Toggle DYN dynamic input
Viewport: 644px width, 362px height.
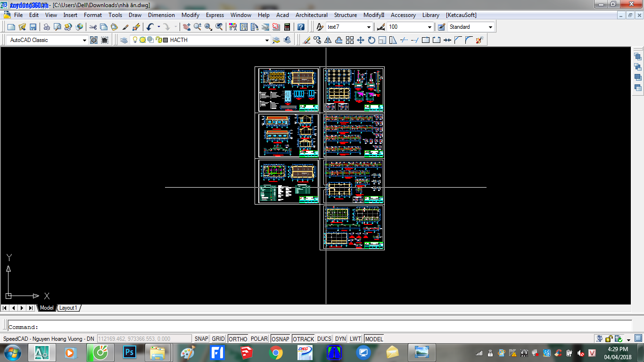340,338
